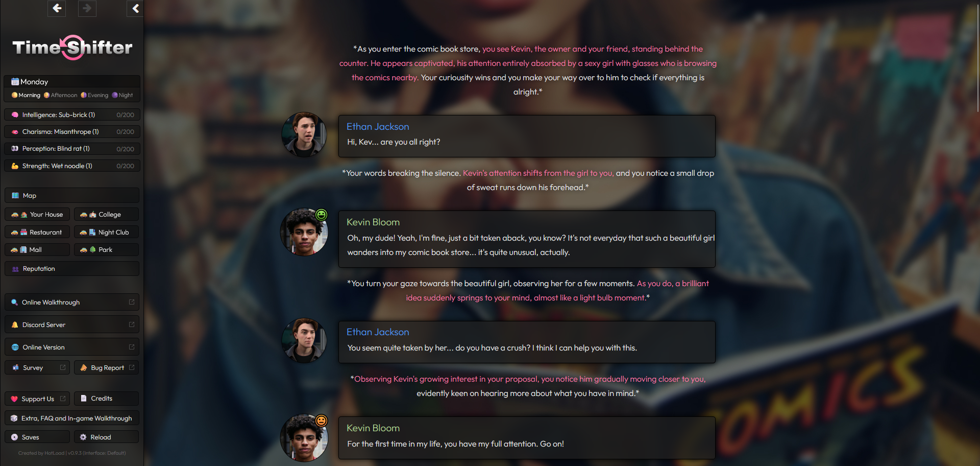980x466 pixels.
Task: Click external-link icon beside Online Walkthrough
Action: tap(132, 302)
